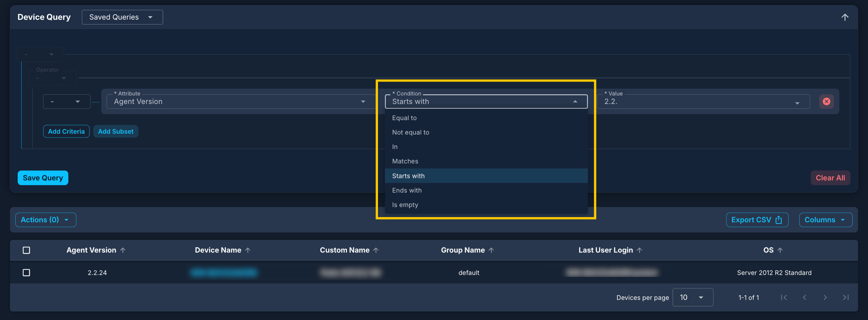Choose 'Not equal to' condition option
Viewport: 868px width, 320px height.
410,132
